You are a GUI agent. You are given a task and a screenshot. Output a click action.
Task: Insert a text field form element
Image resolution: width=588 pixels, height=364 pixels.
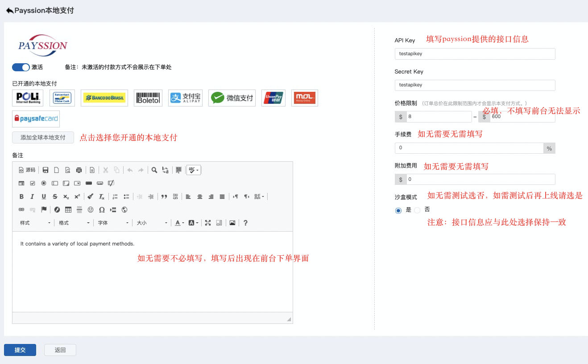[x=55, y=183]
